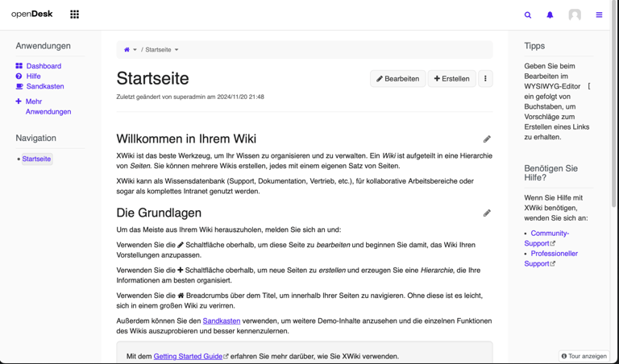Click the 'Tipps' panel heading
The width and height of the screenshot is (619, 364).
(x=534, y=46)
